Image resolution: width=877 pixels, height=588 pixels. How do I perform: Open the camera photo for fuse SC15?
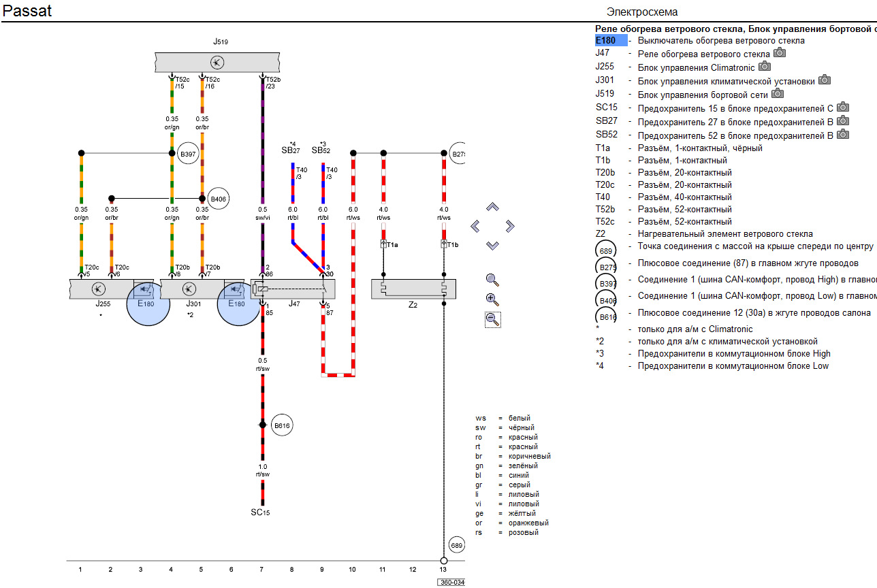(844, 107)
